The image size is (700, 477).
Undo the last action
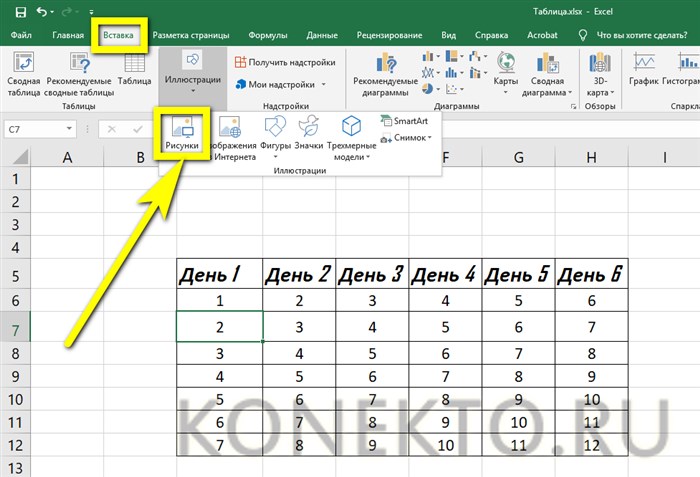pyautogui.click(x=42, y=12)
